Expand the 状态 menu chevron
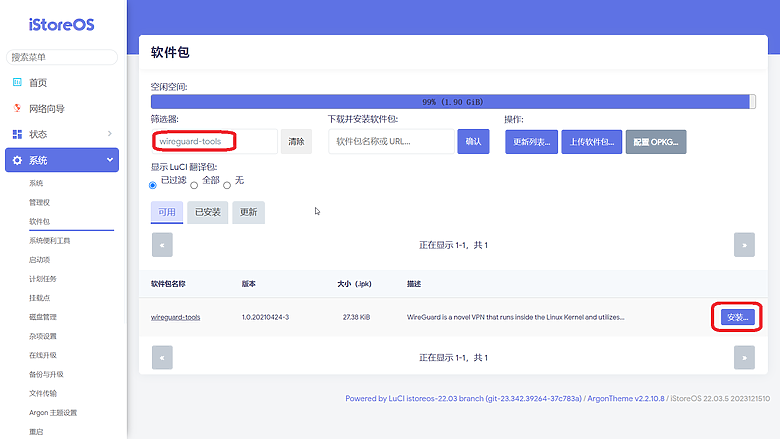 (109, 133)
